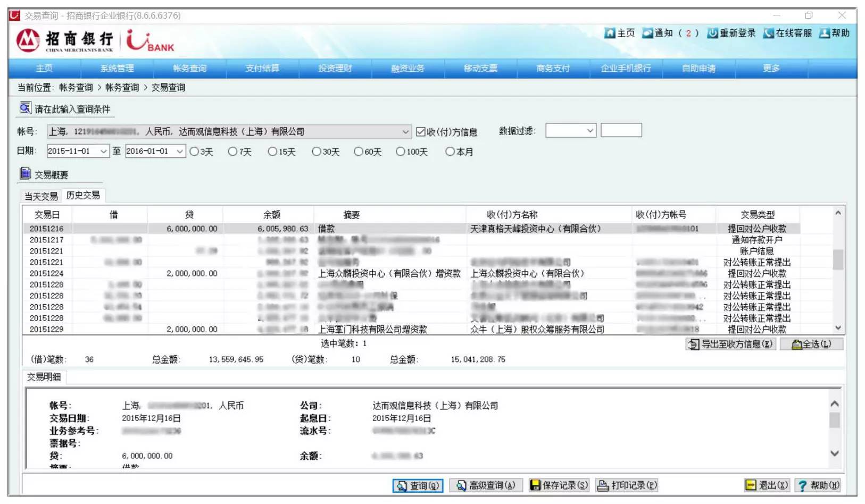865x504 pixels.
Task: Click the 余额 column header
Action: (271, 215)
